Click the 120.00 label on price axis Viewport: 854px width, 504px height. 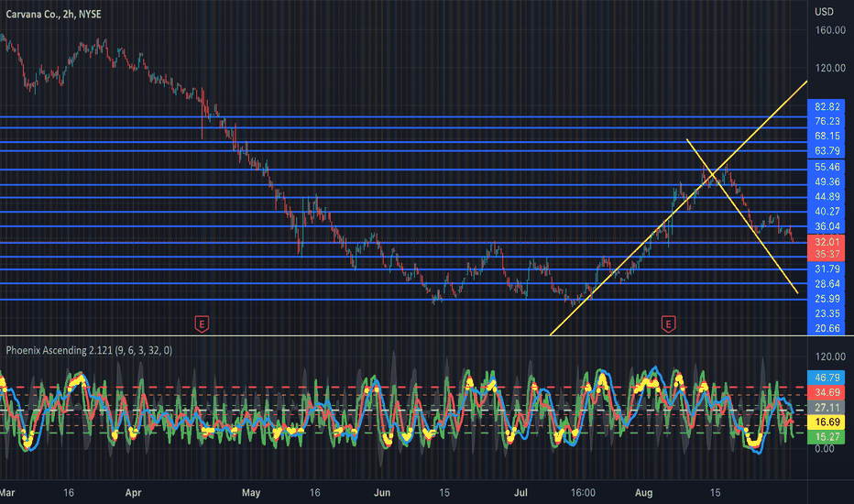click(830, 69)
